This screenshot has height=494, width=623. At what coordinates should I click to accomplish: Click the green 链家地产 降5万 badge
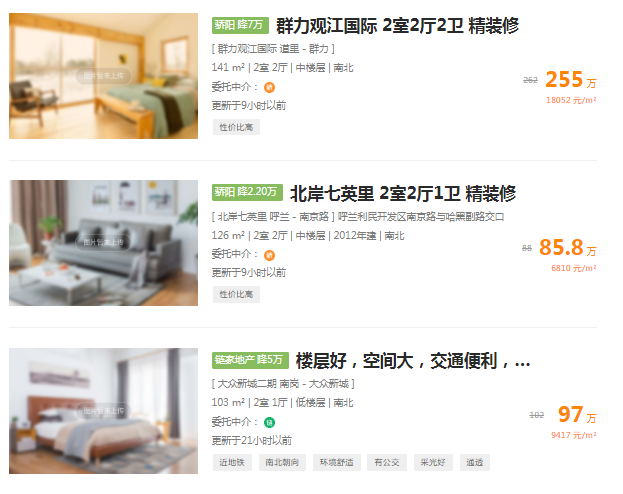click(x=250, y=360)
